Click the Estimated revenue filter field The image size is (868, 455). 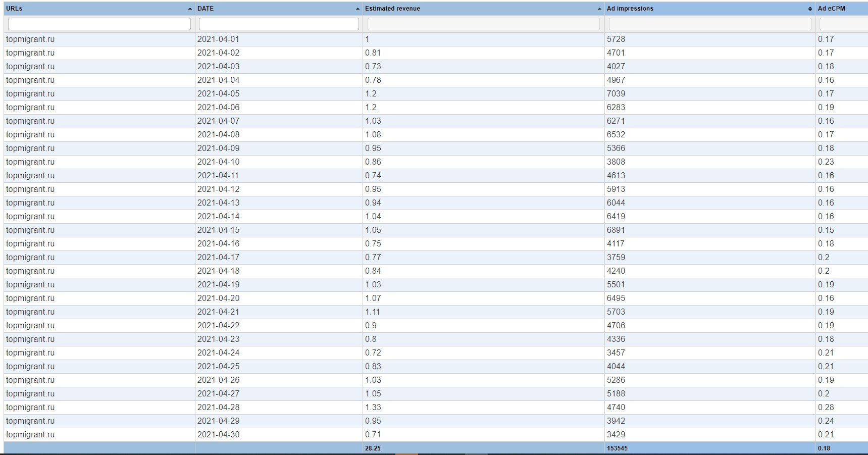pyautogui.click(x=484, y=24)
